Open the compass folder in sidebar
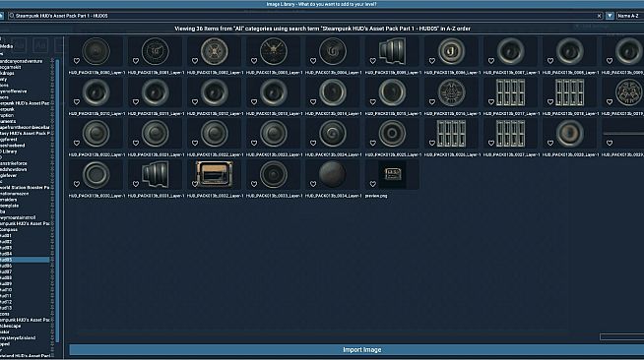Image resolution: width=644 pixels, height=360 pixels. 9,229
